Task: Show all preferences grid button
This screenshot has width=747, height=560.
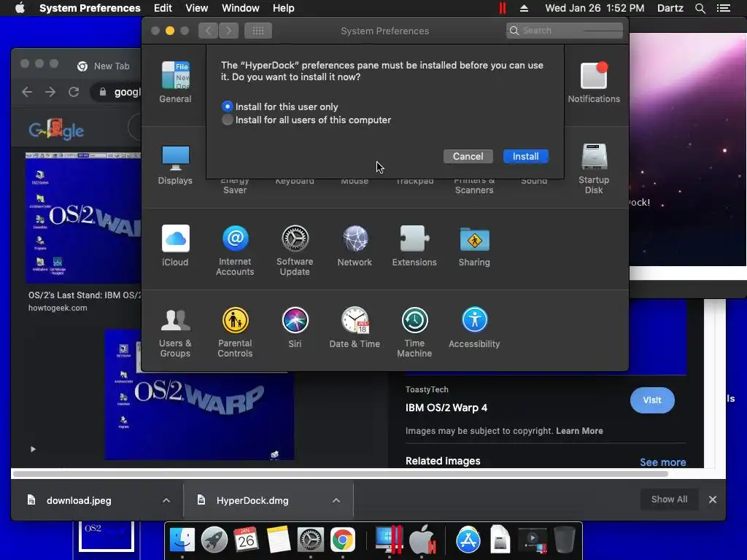Action: coord(258,31)
